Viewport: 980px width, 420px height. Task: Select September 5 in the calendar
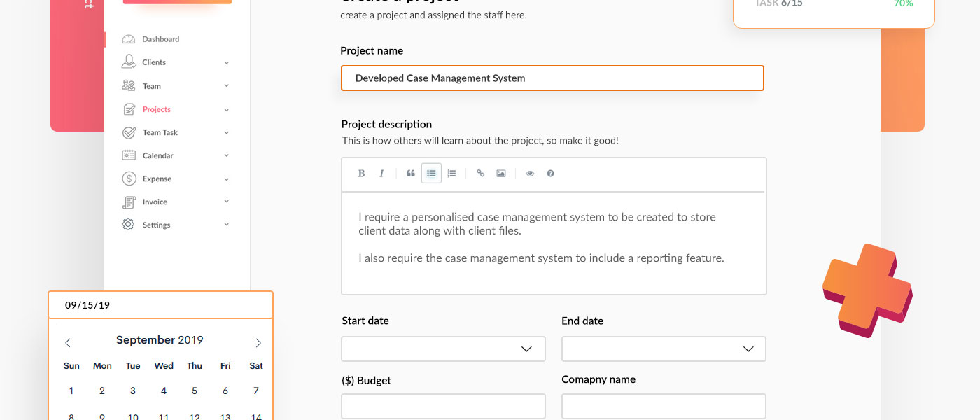[195, 391]
